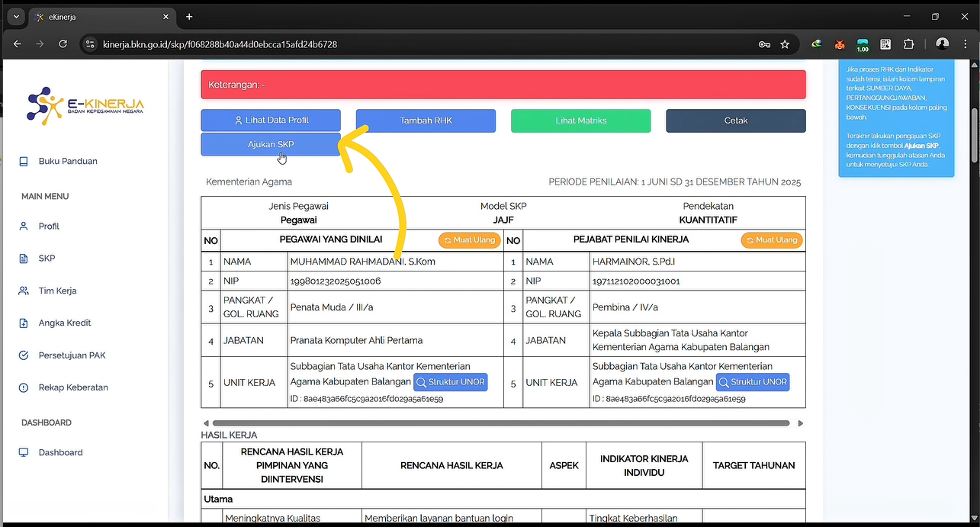Open the Persetujuan PAK checkmark icon
The image size is (980, 527).
coord(24,355)
